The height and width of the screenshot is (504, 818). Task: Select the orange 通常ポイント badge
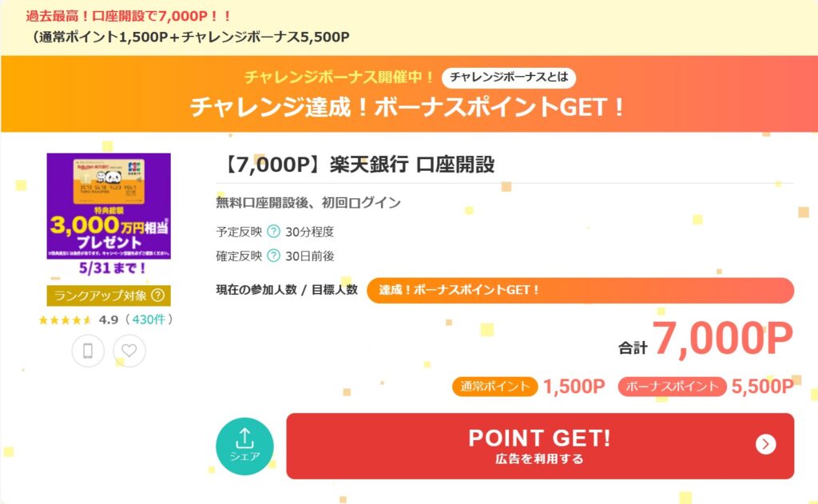pyautogui.click(x=495, y=387)
